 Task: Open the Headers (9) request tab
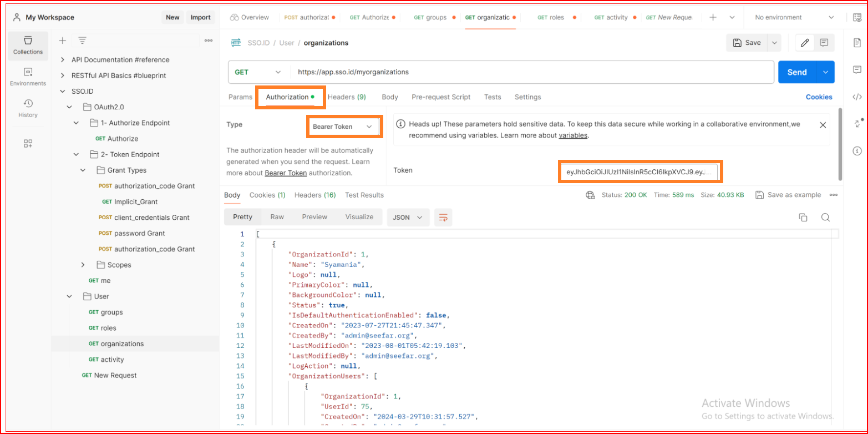pyautogui.click(x=347, y=97)
